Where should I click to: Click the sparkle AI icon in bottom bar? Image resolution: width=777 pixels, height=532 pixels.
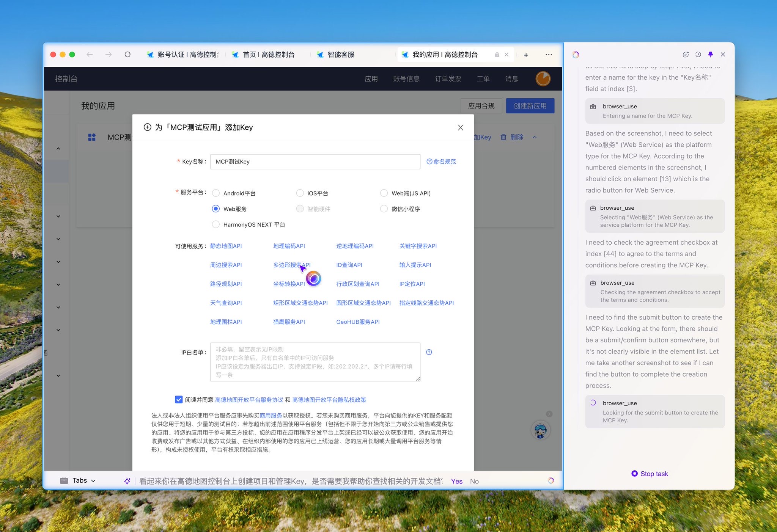click(x=127, y=481)
